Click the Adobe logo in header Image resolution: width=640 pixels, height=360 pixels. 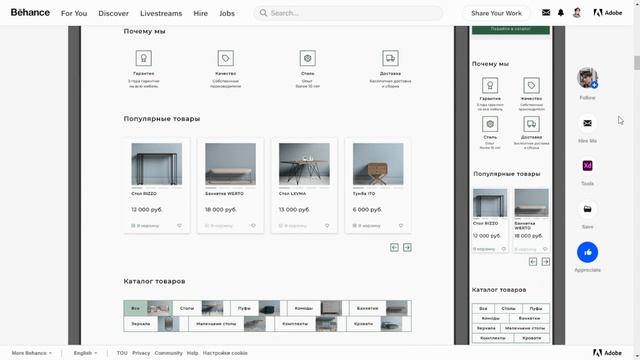coord(608,13)
